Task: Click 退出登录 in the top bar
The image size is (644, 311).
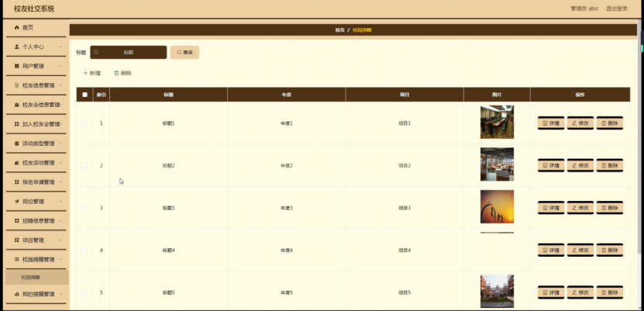Action: 616,9
